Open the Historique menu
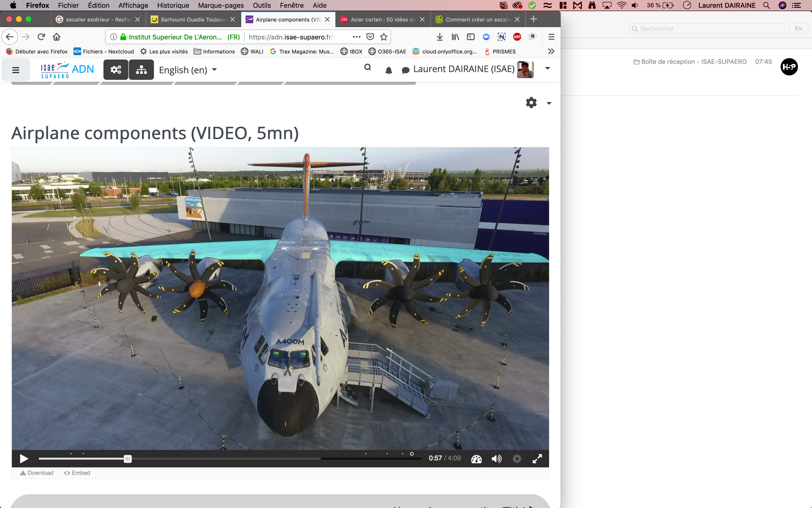This screenshot has height=508, width=812. coord(173,5)
